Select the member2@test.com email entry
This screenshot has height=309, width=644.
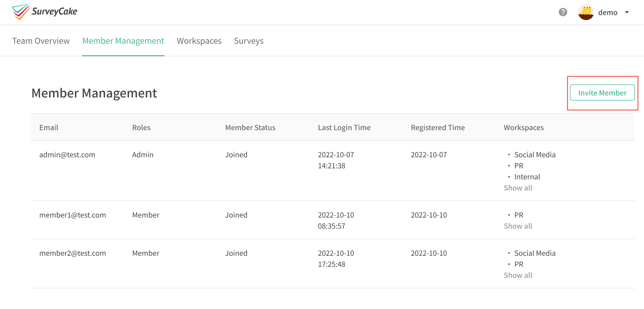[72, 253]
